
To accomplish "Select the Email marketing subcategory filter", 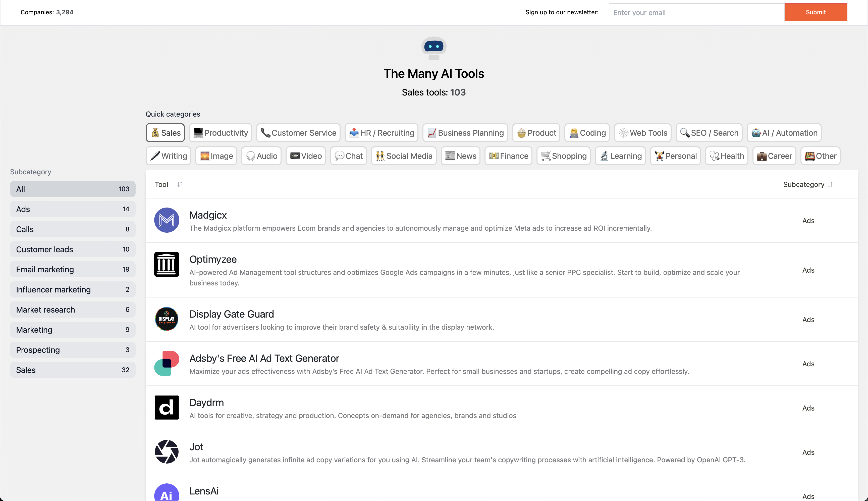I will point(73,269).
